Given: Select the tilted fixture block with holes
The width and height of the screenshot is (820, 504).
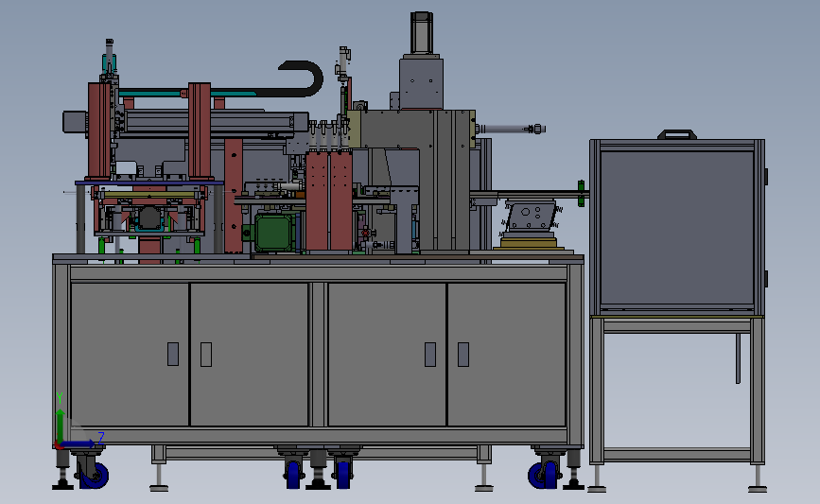Looking at the screenshot, I should point(532,217).
